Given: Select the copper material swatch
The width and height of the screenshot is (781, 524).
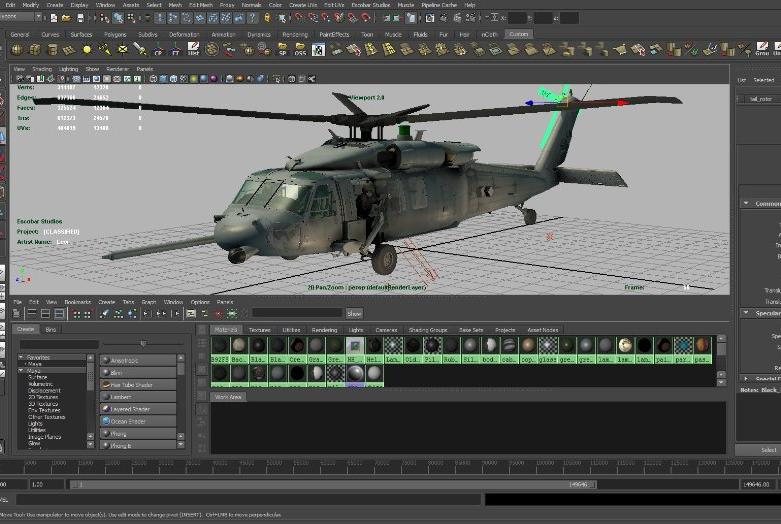Looking at the screenshot, I should 528,346.
